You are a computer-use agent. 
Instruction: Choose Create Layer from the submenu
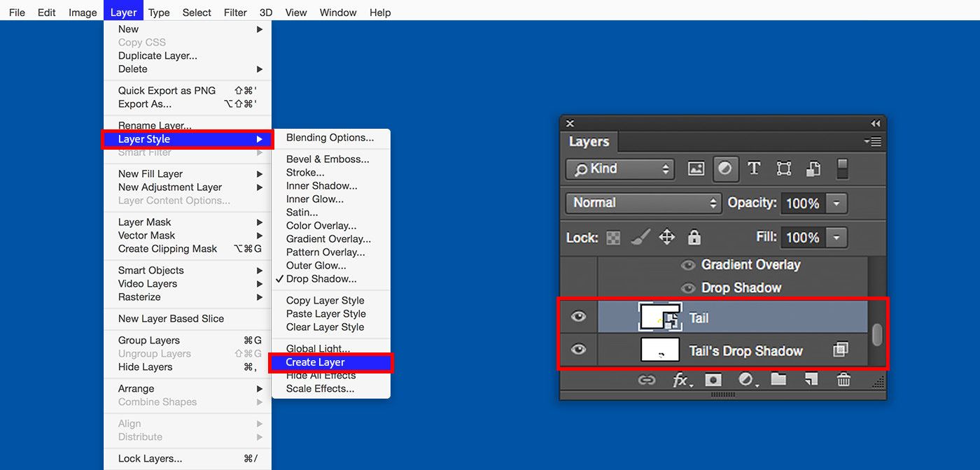point(315,362)
